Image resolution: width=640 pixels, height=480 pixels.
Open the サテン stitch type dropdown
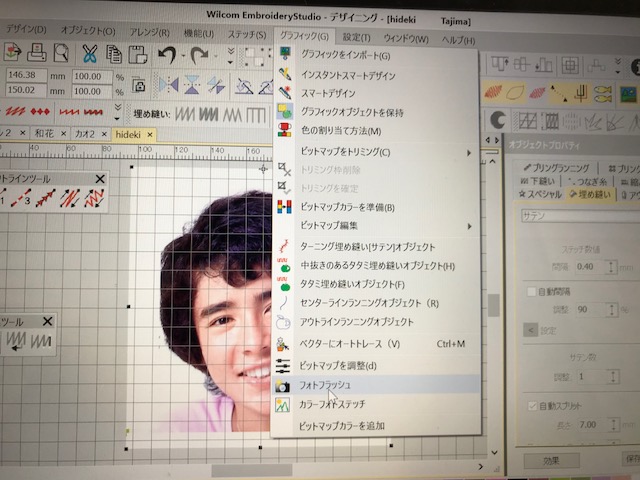580,216
